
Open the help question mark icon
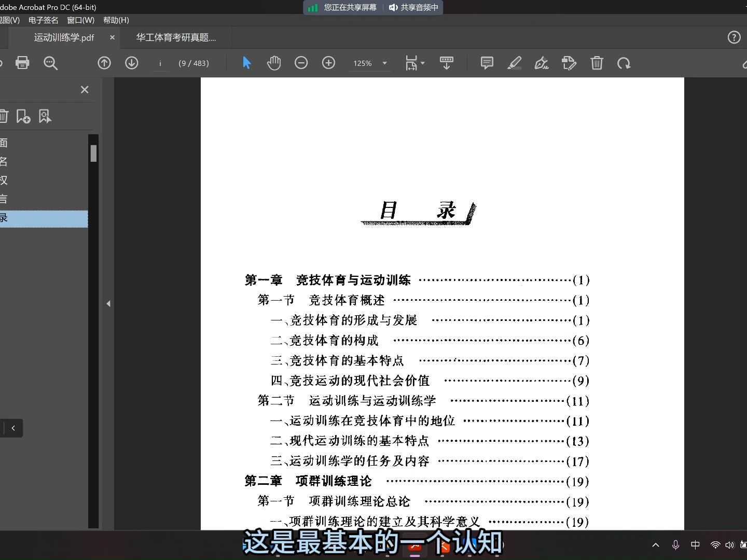click(734, 37)
